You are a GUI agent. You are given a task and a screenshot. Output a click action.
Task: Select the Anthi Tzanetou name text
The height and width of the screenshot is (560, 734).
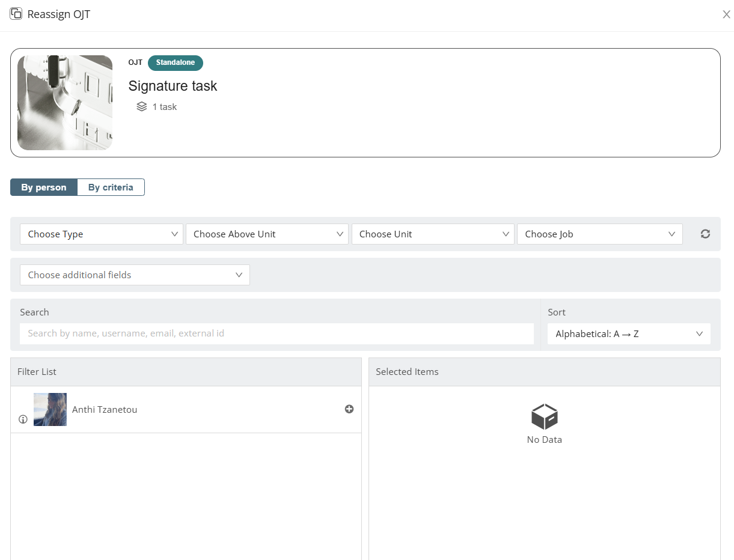pos(105,410)
